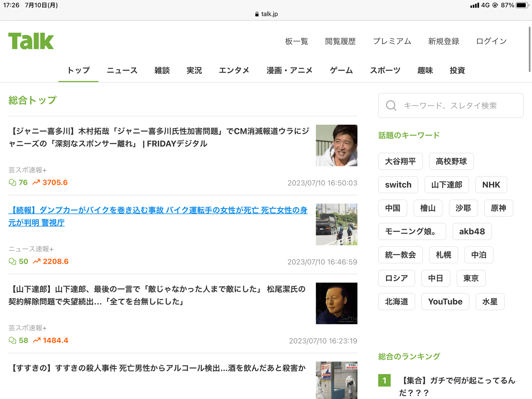Click the dump truck accident thumbnail
This screenshot has width=532, height=399.
pos(336,224)
